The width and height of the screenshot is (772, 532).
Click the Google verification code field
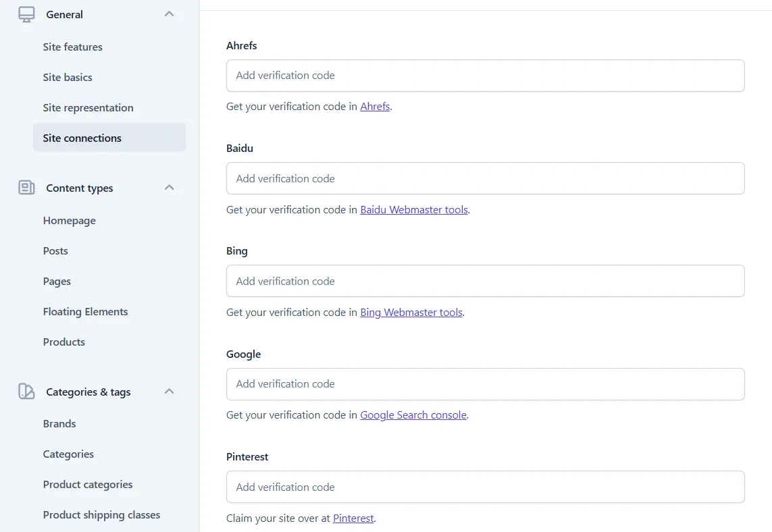(x=485, y=383)
